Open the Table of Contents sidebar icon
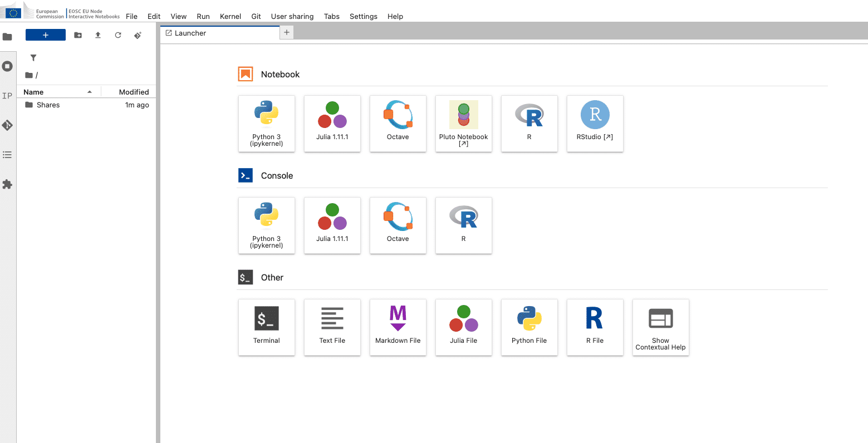Image resolution: width=868 pixels, height=443 pixels. [x=7, y=155]
